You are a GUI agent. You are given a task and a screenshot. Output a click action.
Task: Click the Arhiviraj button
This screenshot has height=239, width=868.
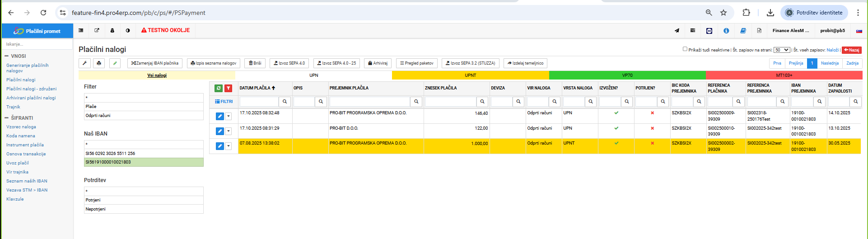coord(378,63)
